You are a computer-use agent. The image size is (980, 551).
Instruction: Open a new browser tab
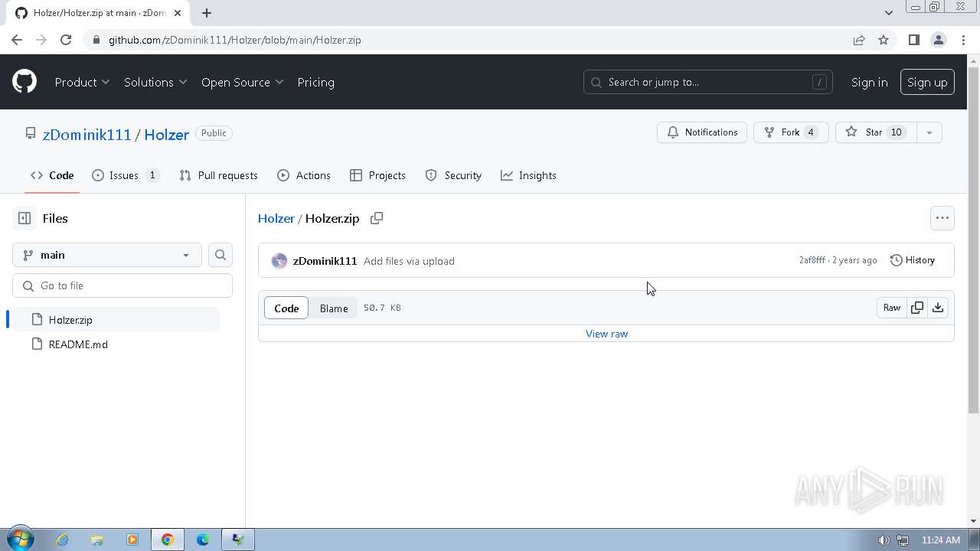[x=207, y=12]
